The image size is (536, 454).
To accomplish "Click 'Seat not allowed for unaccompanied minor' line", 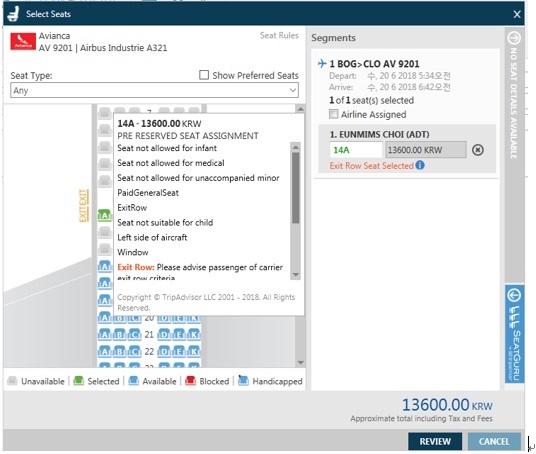I will 198,178.
